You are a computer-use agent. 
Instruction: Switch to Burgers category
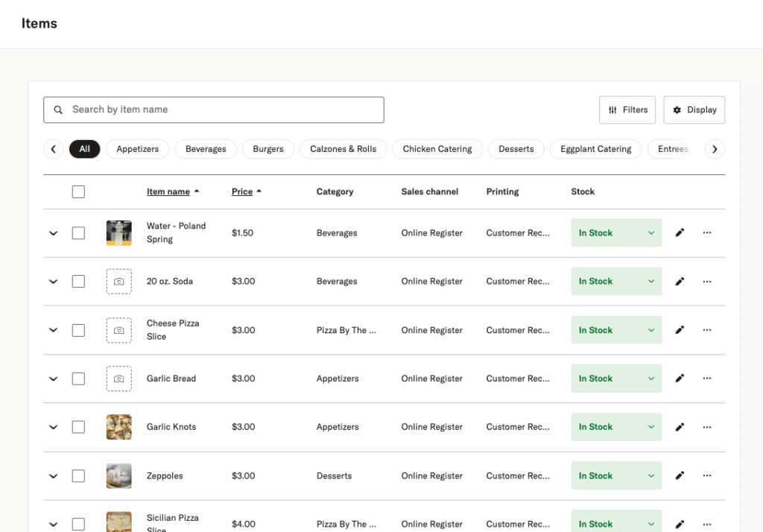pyautogui.click(x=268, y=149)
